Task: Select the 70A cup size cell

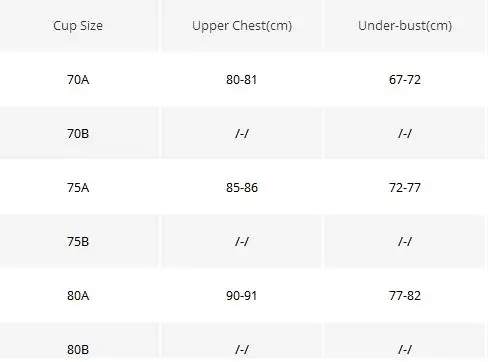Action: 78,80
